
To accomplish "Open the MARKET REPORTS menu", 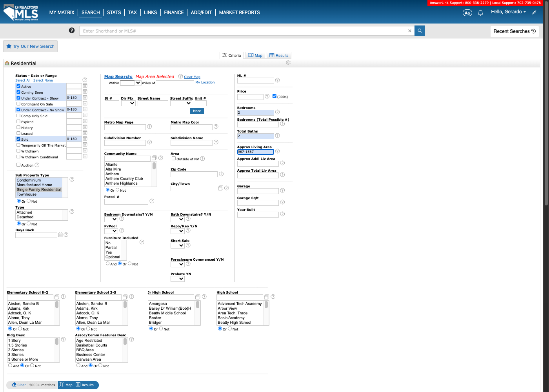I will (x=239, y=13).
